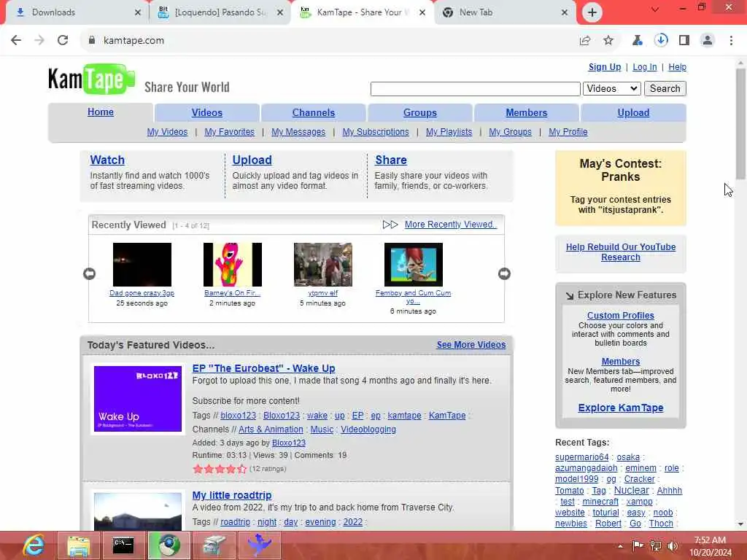Screen dimensions: 747x560
Task: Open the Chrome profile avatar icon
Action: [x=708, y=41]
